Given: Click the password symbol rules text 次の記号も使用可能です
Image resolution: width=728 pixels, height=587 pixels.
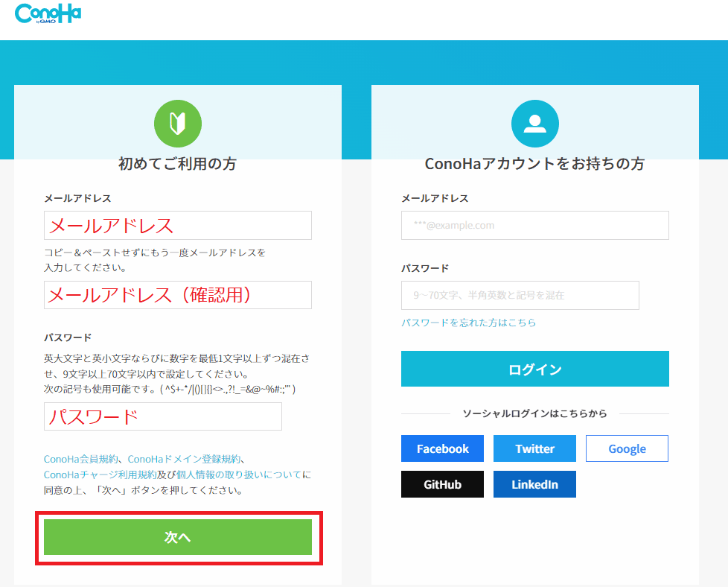Looking at the screenshot, I should pos(170,389).
